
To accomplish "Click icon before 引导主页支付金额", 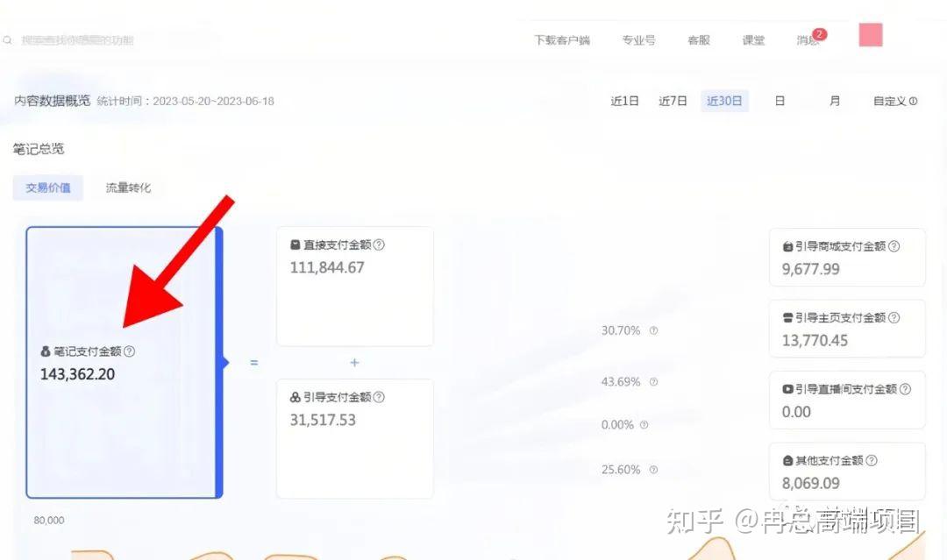I will (787, 317).
